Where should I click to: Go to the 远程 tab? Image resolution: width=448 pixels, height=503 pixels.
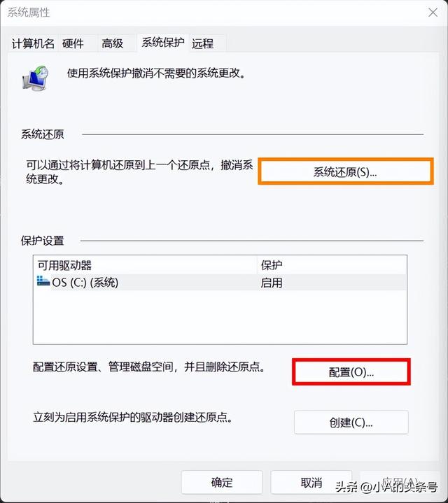point(202,43)
